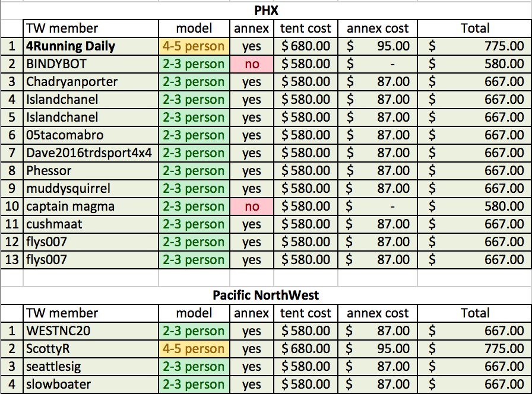Select 4Running Daily's $775.00 total cell

point(474,46)
